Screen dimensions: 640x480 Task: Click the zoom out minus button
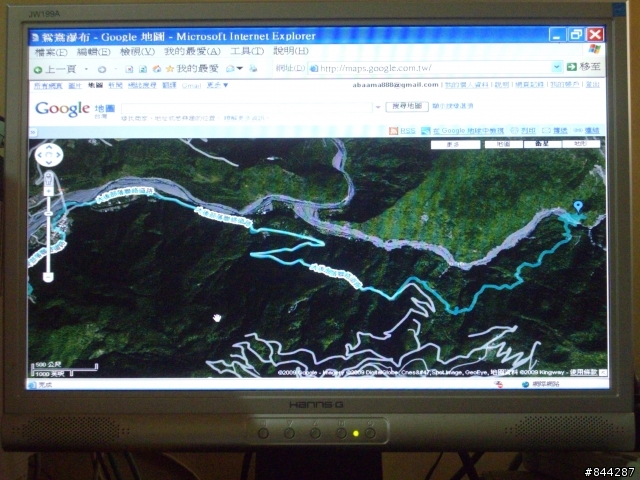click(x=48, y=278)
